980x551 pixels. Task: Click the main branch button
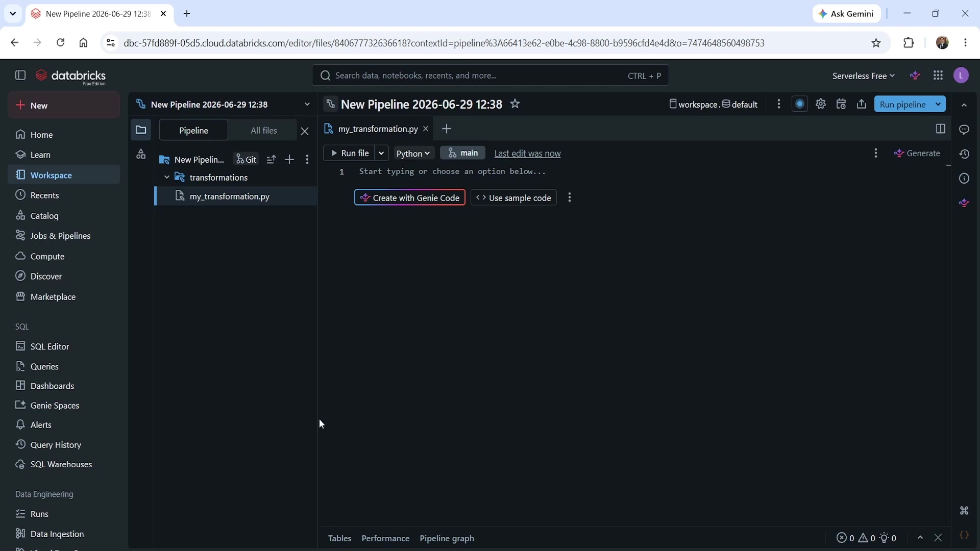click(463, 153)
